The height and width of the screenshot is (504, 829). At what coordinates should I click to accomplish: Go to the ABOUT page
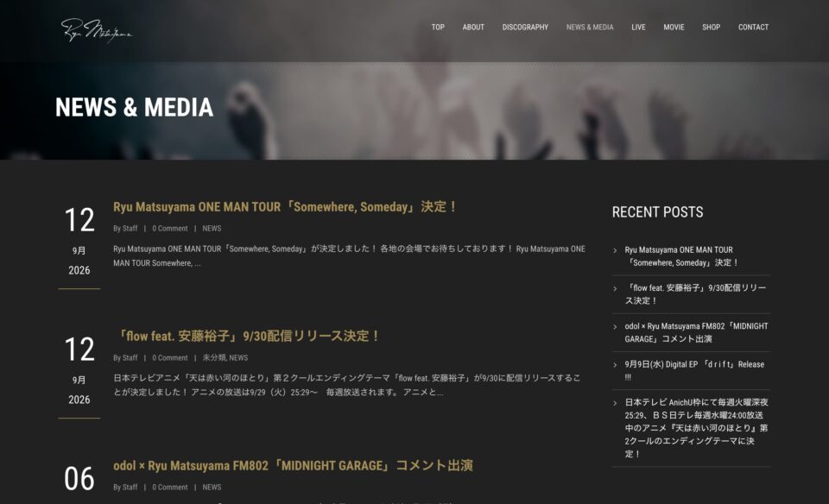473,27
